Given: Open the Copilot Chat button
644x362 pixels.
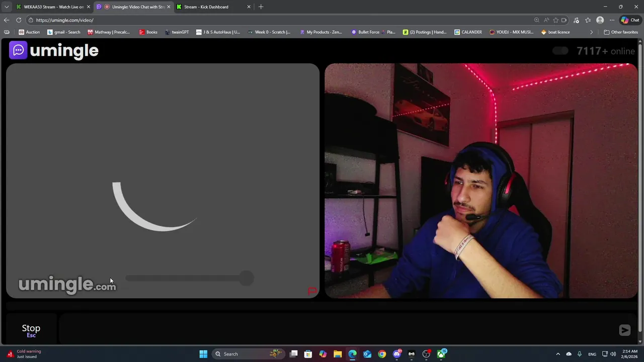Looking at the screenshot, I should coord(630,20).
